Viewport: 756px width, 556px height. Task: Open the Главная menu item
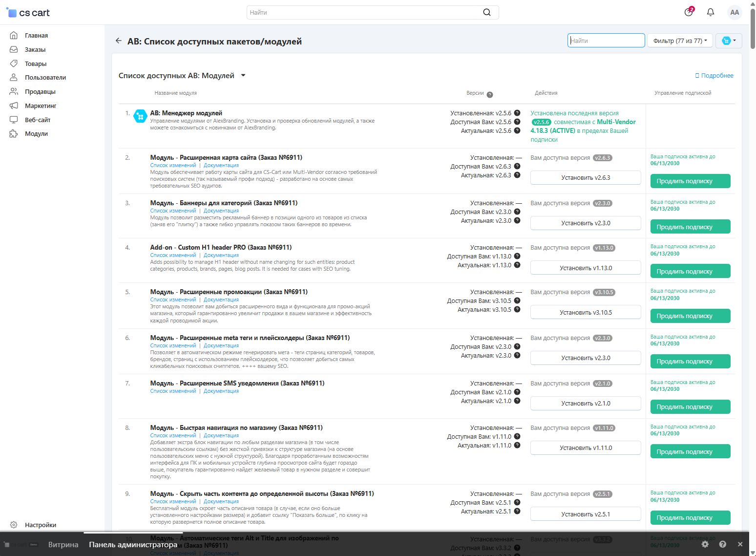[x=36, y=35]
